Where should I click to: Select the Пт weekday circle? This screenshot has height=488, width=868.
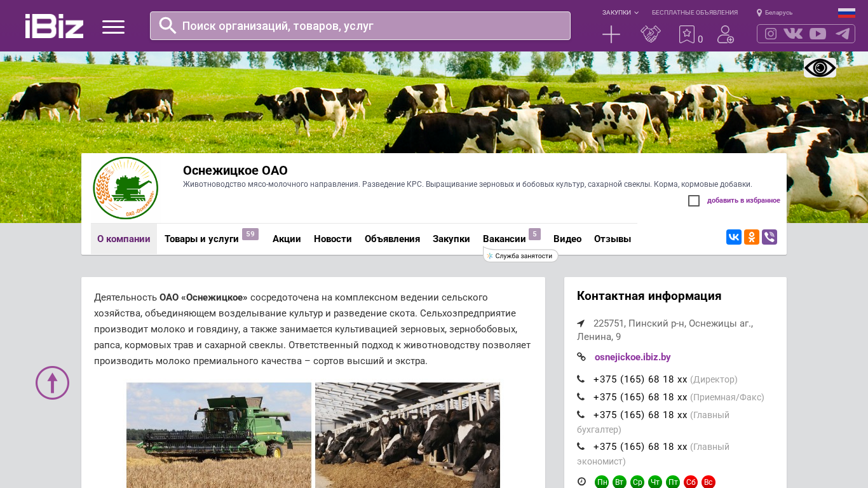[673, 482]
